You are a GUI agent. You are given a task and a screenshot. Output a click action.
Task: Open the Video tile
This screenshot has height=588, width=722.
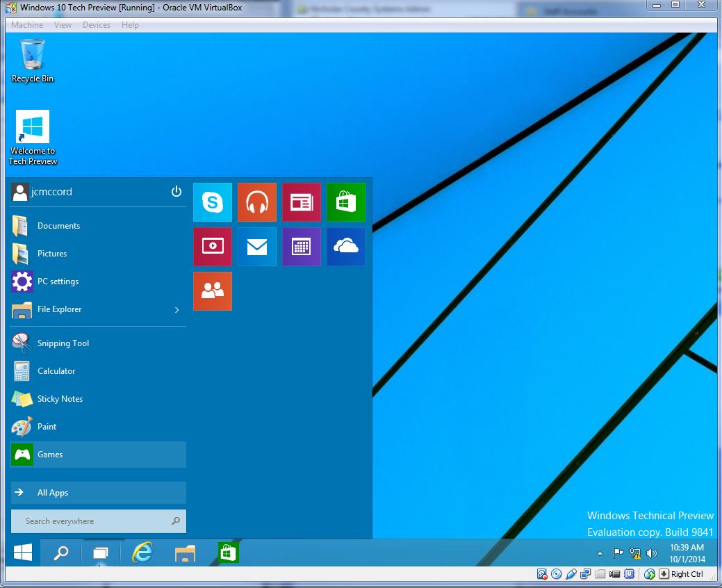pyautogui.click(x=212, y=246)
